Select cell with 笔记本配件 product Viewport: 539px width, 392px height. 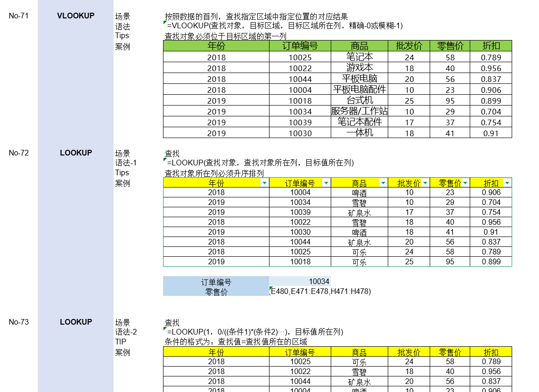coord(359,122)
